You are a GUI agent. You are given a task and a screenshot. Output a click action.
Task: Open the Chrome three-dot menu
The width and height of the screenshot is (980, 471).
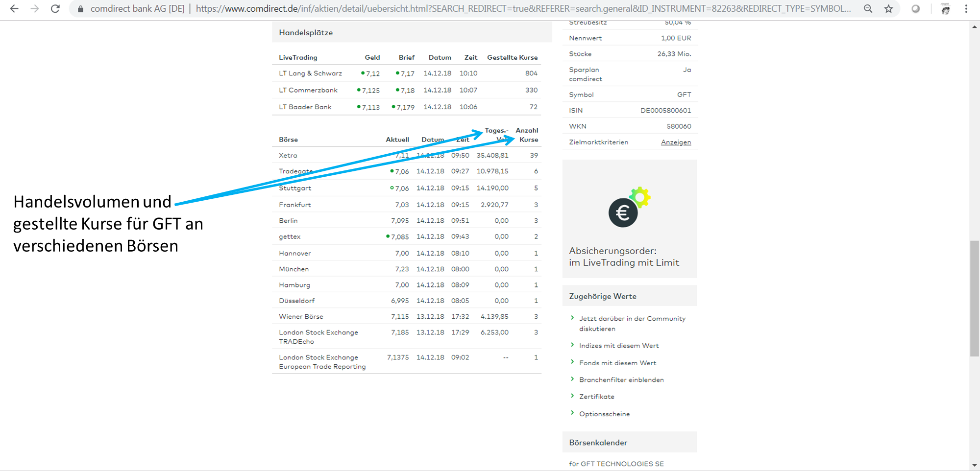(966, 9)
